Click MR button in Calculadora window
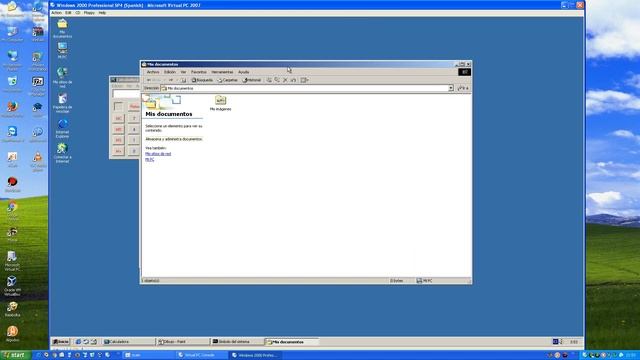640x360 pixels. [x=118, y=129]
